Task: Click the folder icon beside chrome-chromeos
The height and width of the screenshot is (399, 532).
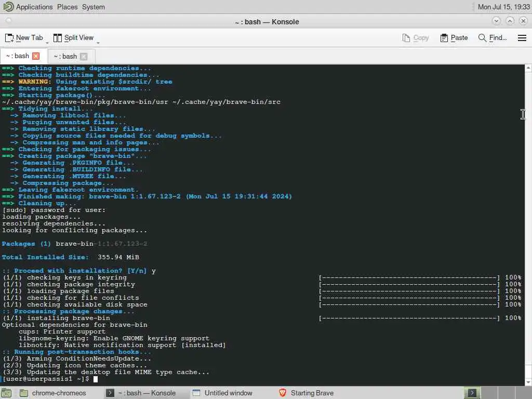Action: [24, 393]
